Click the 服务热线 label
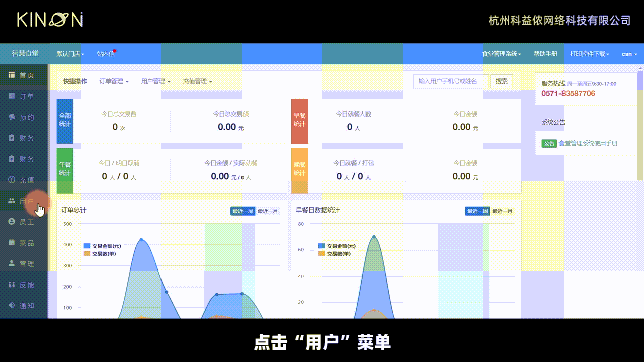 pos(553,84)
